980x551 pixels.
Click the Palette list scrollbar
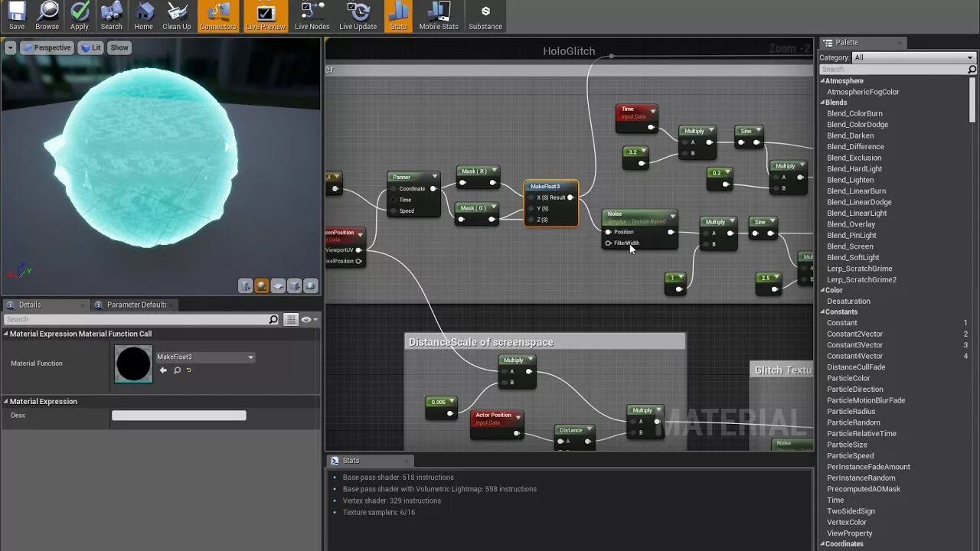(x=973, y=99)
